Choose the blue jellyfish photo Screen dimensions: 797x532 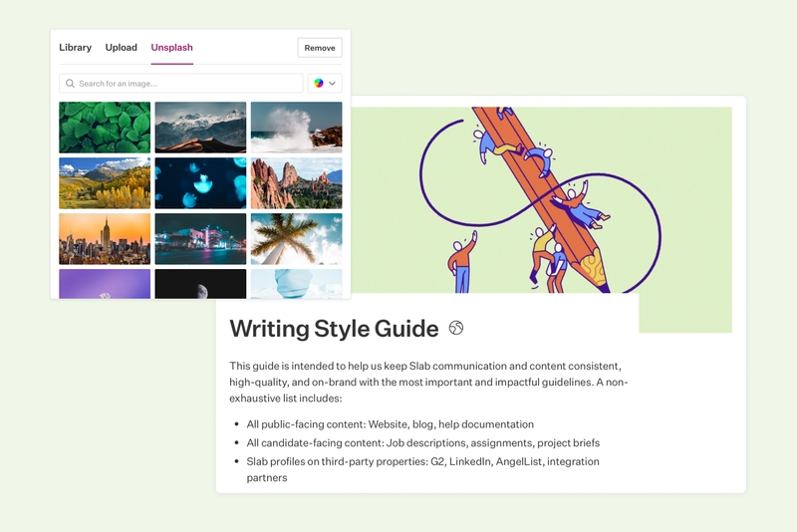(200, 182)
